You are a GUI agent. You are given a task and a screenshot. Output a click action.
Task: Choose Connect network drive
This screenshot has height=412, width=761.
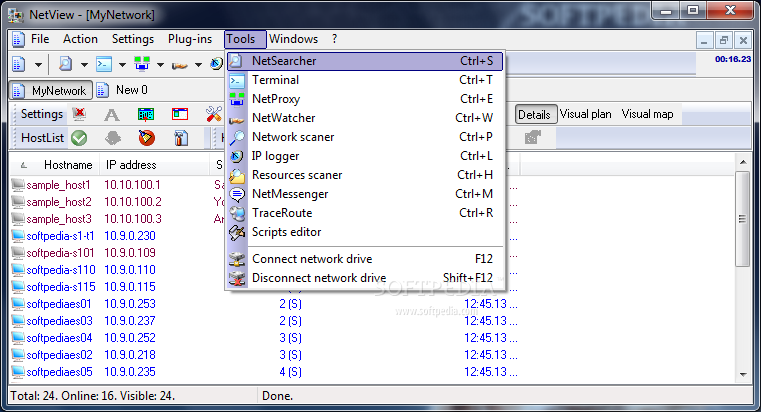365,259
